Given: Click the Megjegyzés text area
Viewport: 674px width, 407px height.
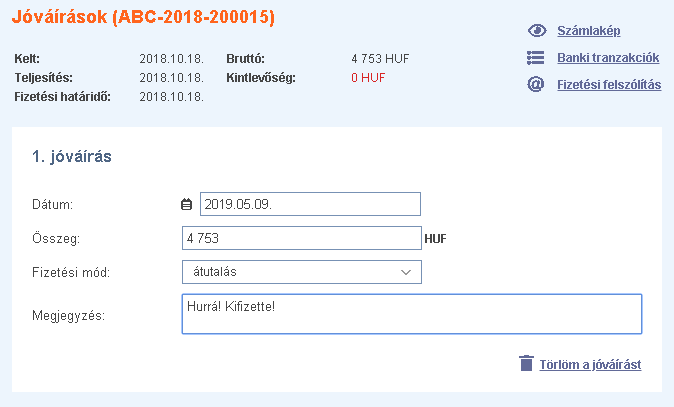Looking at the screenshot, I should pyautogui.click(x=412, y=314).
